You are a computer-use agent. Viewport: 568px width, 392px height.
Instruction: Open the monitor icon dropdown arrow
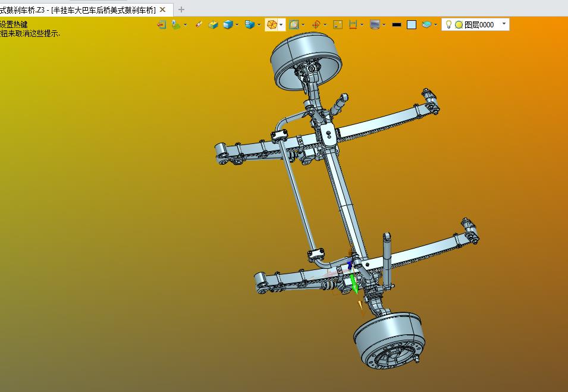pos(384,24)
